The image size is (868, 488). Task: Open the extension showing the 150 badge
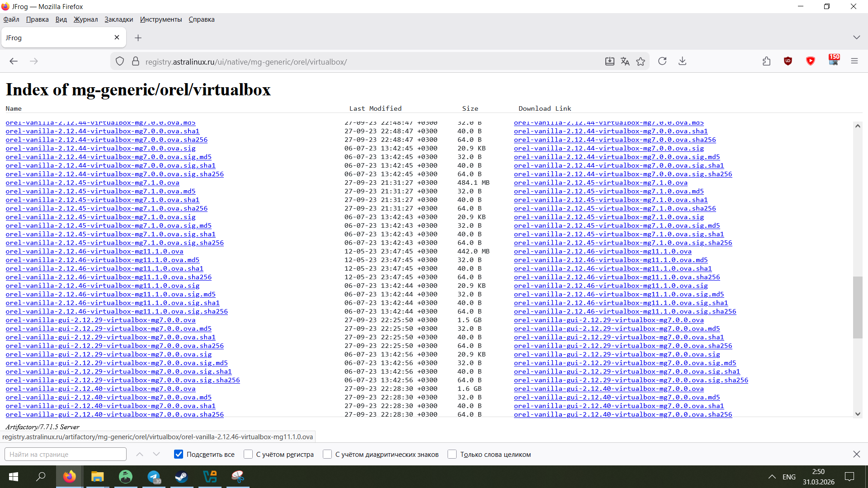coord(834,61)
